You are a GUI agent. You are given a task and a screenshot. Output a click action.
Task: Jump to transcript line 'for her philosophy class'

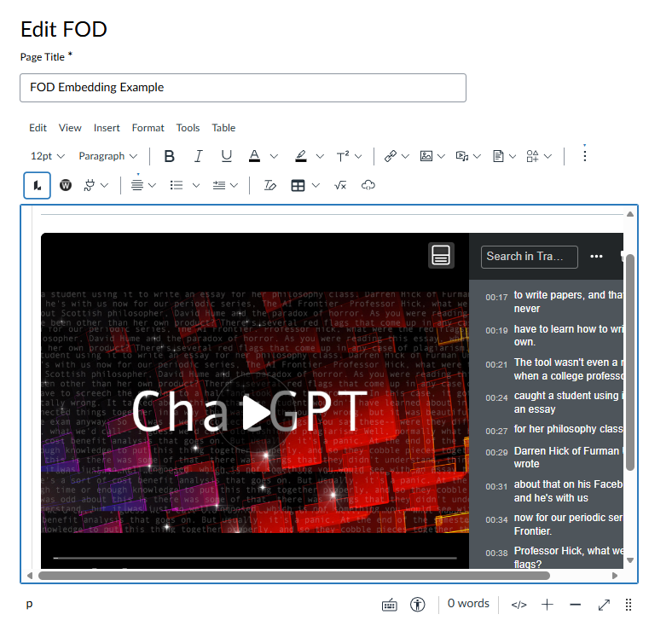554,430
